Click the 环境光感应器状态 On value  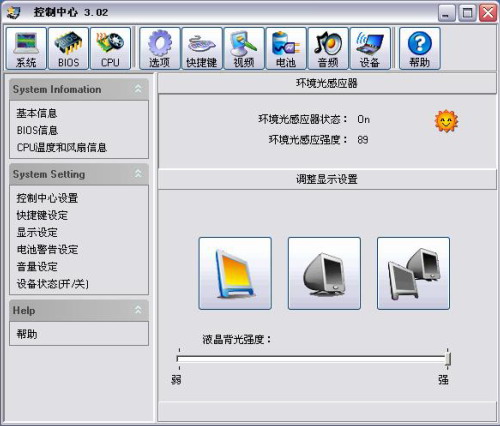pyautogui.click(x=363, y=119)
